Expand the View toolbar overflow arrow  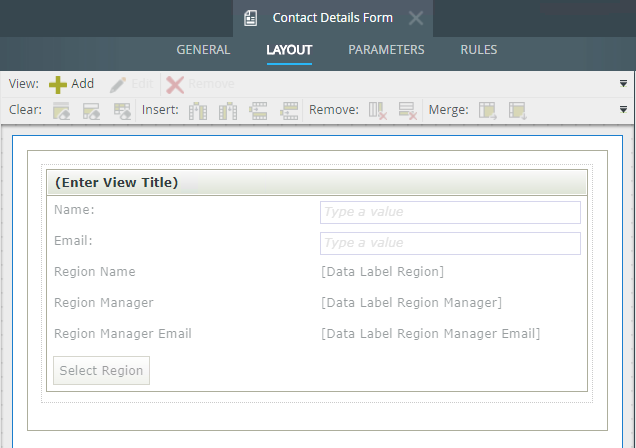pos(623,84)
